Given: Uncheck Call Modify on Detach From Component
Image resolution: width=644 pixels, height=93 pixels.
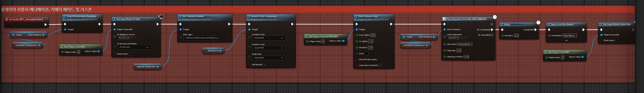Looking at the screenshot, I should click(265, 65).
